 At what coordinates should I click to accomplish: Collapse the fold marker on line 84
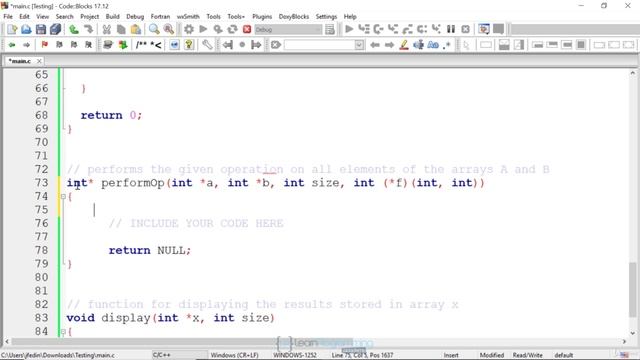63,332
